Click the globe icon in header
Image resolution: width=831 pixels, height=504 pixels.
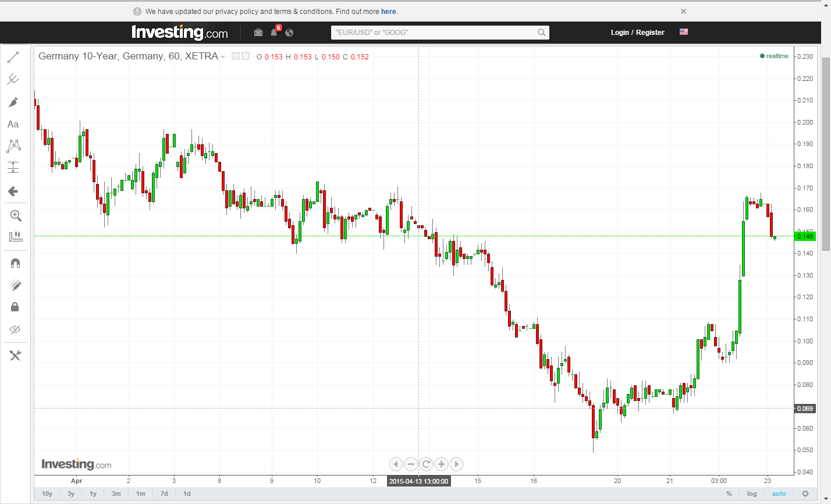[x=290, y=33]
